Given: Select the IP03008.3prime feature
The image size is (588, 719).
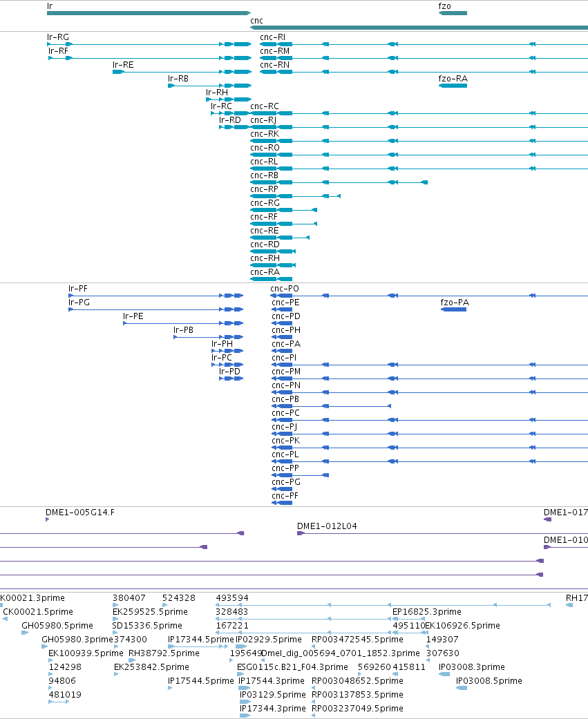Looking at the screenshot, I should 444,674.
